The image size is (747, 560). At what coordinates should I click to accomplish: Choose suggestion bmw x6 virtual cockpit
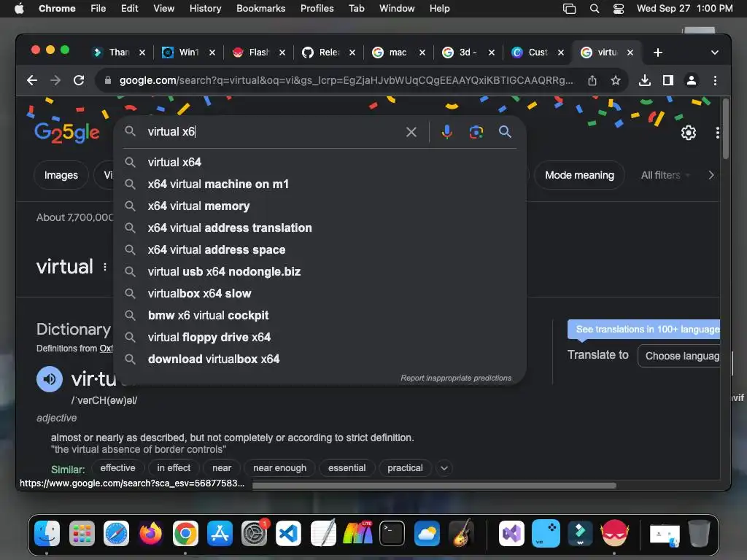pyautogui.click(x=320, y=316)
